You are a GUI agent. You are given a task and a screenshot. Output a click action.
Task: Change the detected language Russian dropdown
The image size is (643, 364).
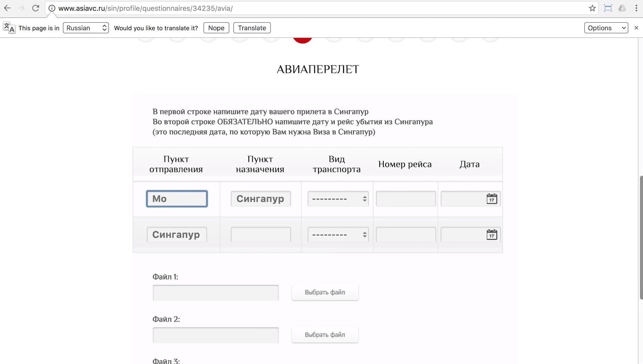[86, 28]
